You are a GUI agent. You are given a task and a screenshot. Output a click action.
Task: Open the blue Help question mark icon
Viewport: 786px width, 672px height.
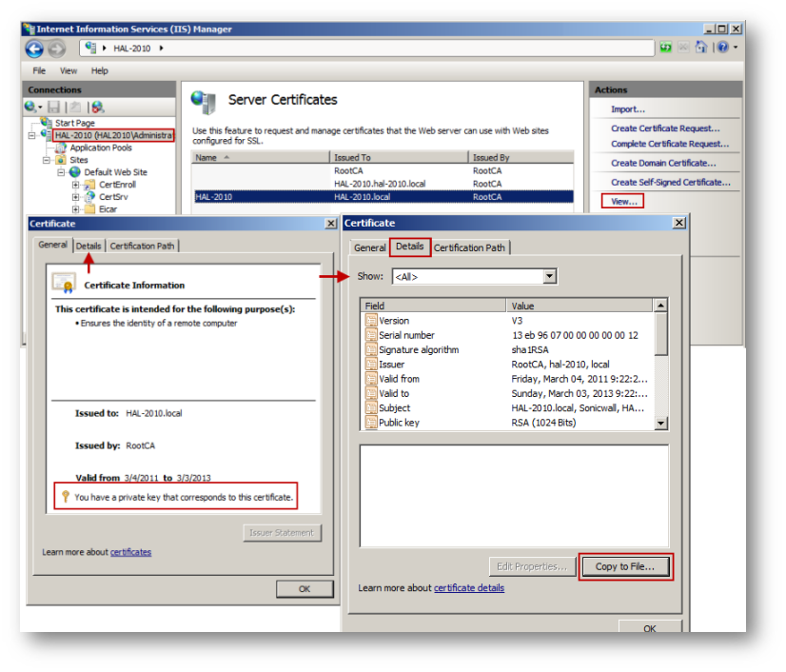click(722, 48)
